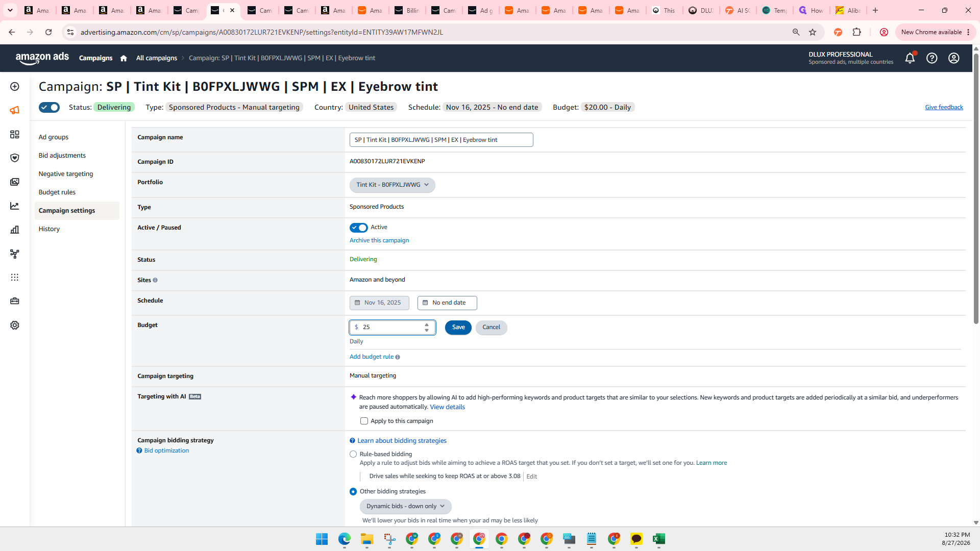Decrease budget with the down stepper arrow
980x551 pixels.
[x=427, y=330]
